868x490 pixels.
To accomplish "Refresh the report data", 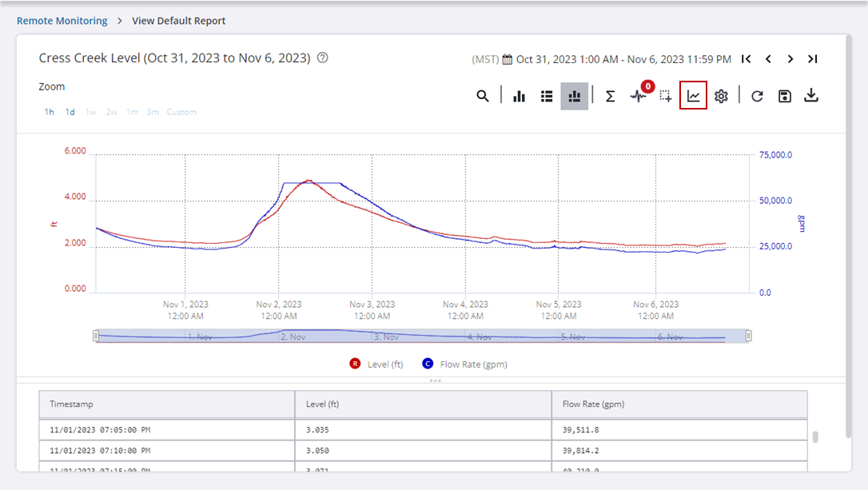I will (x=757, y=96).
